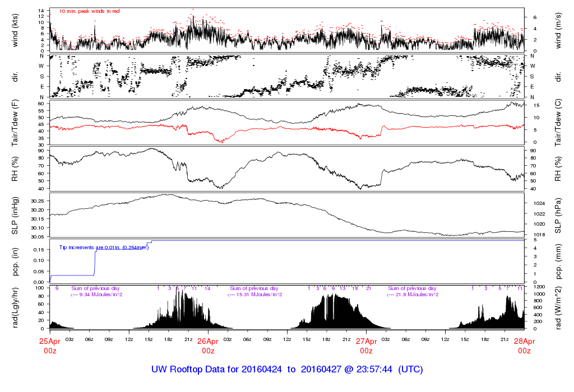Click the 'wind (m/s)' axis label on the right

tap(558, 30)
